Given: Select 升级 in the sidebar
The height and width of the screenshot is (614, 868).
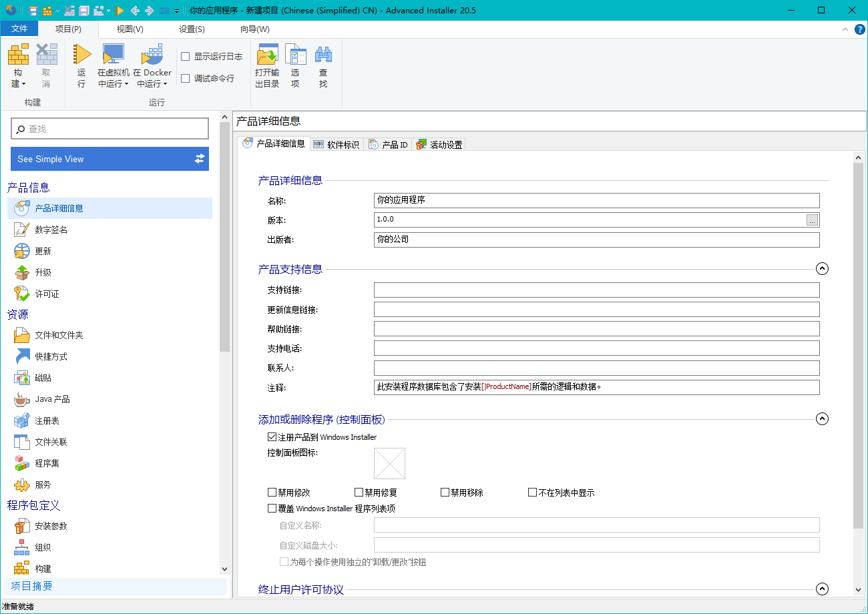Looking at the screenshot, I should [x=110, y=272].
